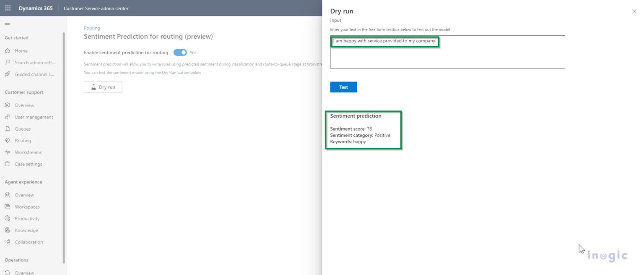644x275 pixels.
Task: Click the Home icon in sidebar
Action: [8, 51]
